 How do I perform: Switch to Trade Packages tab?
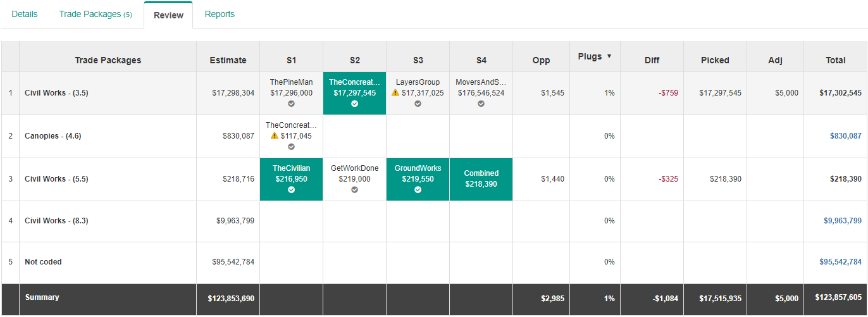click(96, 15)
